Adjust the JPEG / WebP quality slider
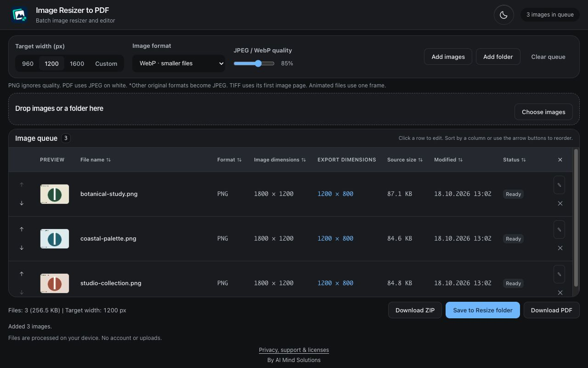Viewport: 588px width, 368px height. 254,63
